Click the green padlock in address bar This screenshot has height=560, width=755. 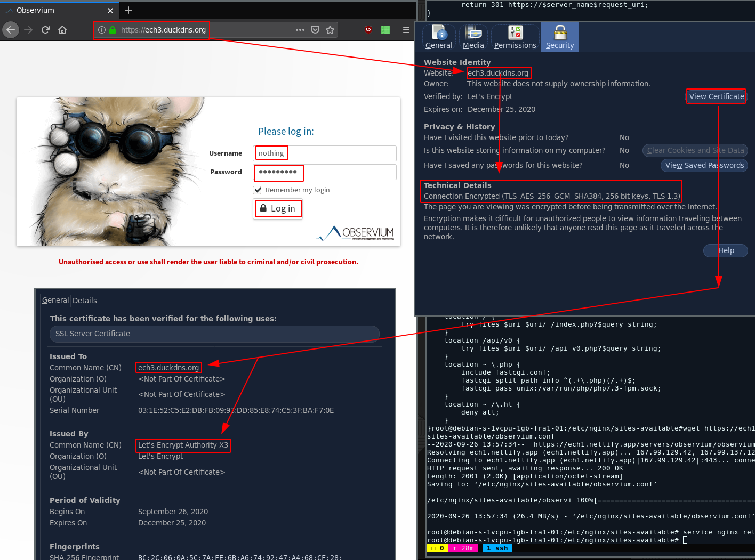pyautogui.click(x=113, y=30)
